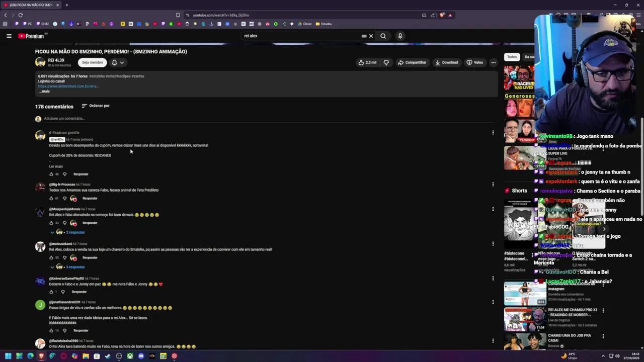Like the @MoisportojaMorais comment
The height and width of the screenshot is (362, 644).
click(51, 223)
